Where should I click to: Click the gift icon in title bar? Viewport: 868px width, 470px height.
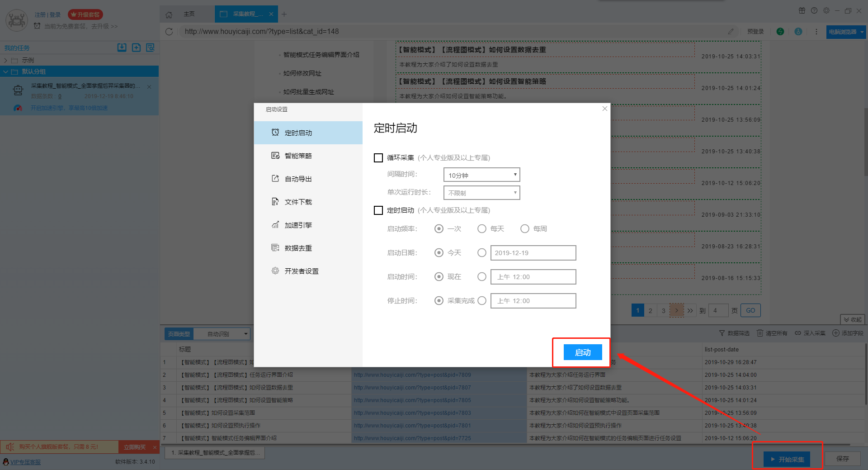pyautogui.click(x=802, y=10)
